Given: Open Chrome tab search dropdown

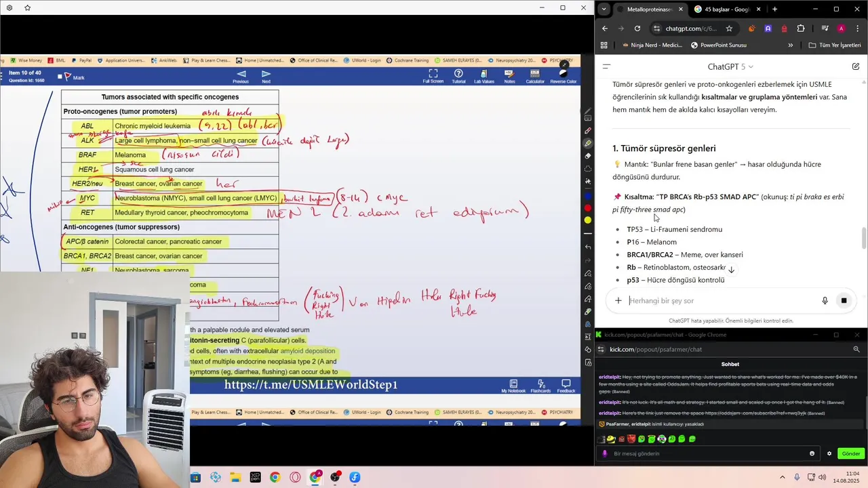Looking at the screenshot, I should tap(604, 9).
